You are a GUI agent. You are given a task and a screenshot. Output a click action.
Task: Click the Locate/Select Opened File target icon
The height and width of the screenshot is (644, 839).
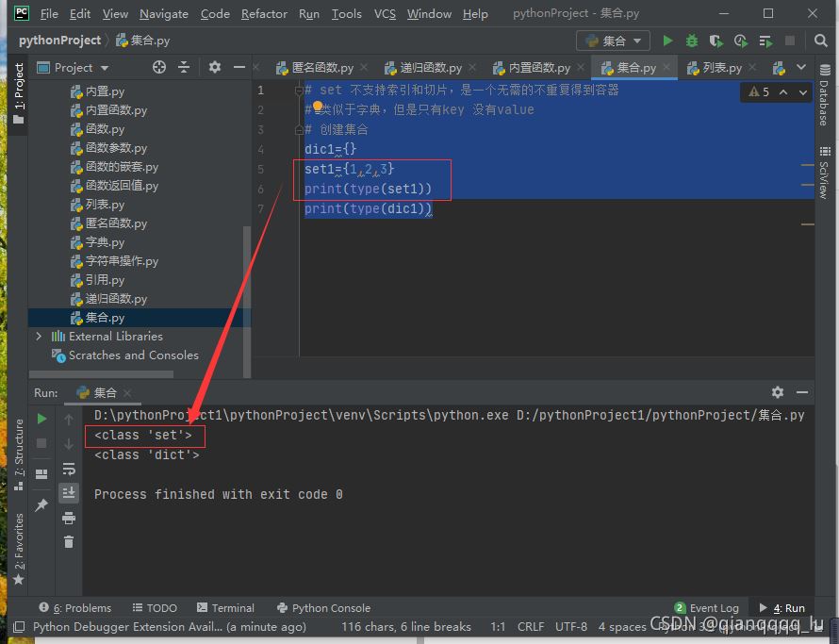pyautogui.click(x=159, y=67)
